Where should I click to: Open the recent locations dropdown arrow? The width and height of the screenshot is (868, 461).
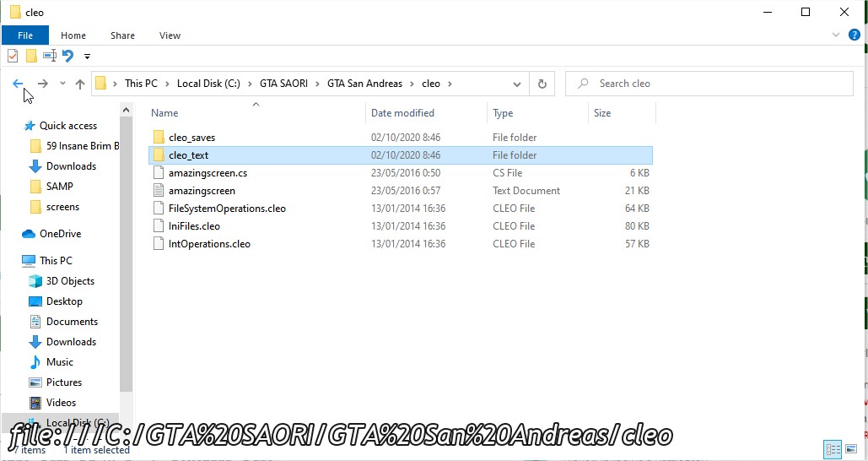coord(62,84)
